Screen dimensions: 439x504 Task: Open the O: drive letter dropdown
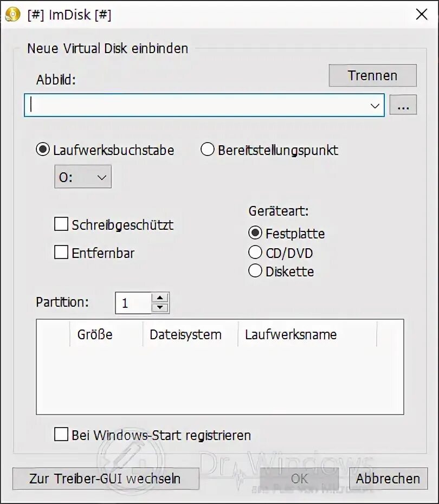[83, 177]
